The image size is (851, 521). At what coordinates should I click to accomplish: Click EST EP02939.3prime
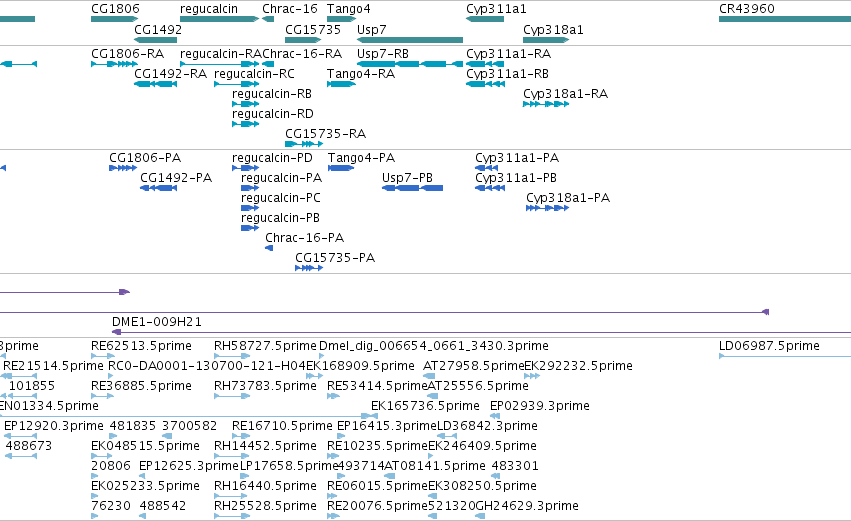[539, 406]
